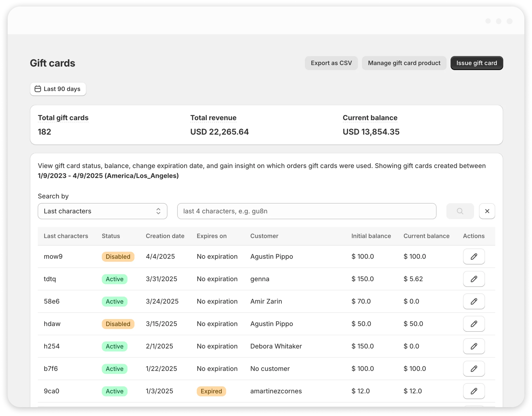Click the h254 code cell

[52, 346]
